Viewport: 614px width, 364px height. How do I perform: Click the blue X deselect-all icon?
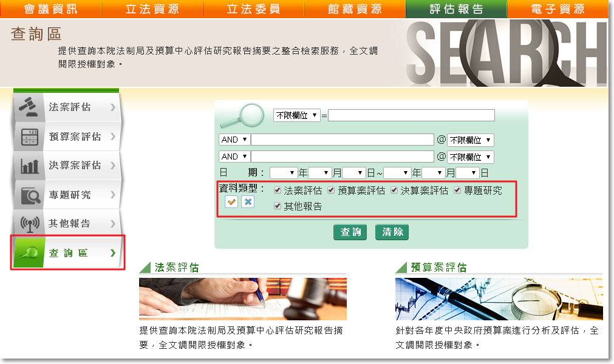[248, 202]
